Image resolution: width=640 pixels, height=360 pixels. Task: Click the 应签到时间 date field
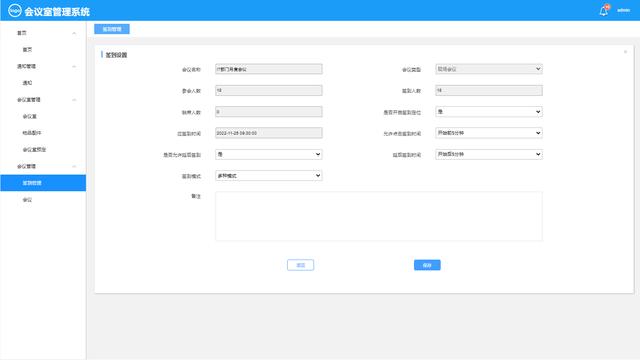pyautogui.click(x=269, y=133)
